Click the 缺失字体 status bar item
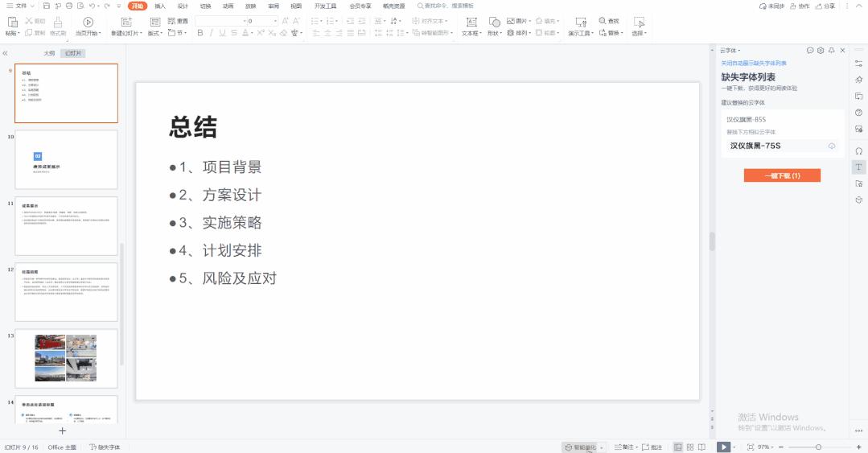Viewport: 868px width, 453px height. [x=105, y=447]
